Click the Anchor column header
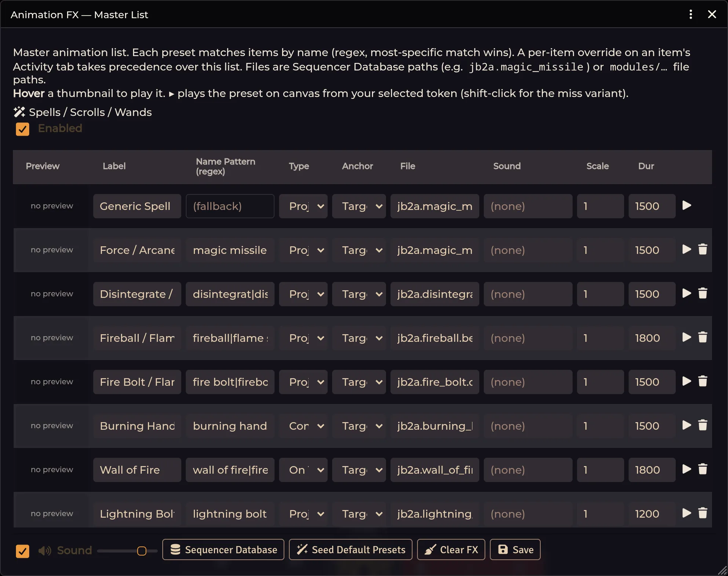 (358, 166)
